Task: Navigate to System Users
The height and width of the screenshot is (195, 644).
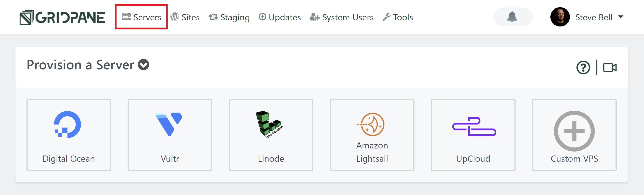Action: pyautogui.click(x=341, y=17)
